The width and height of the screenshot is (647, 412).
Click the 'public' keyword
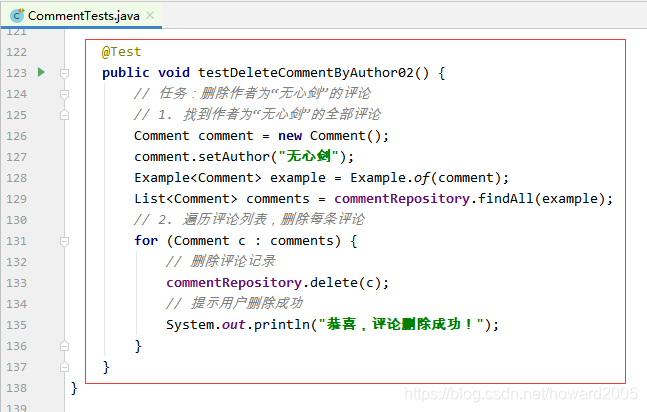click(126, 73)
